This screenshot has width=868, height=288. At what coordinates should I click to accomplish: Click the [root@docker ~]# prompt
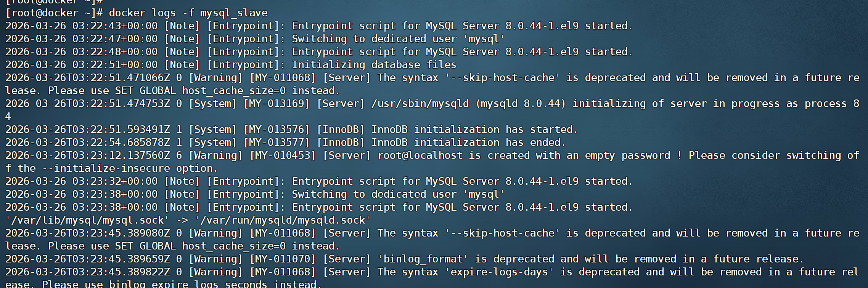(x=54, y=13)
